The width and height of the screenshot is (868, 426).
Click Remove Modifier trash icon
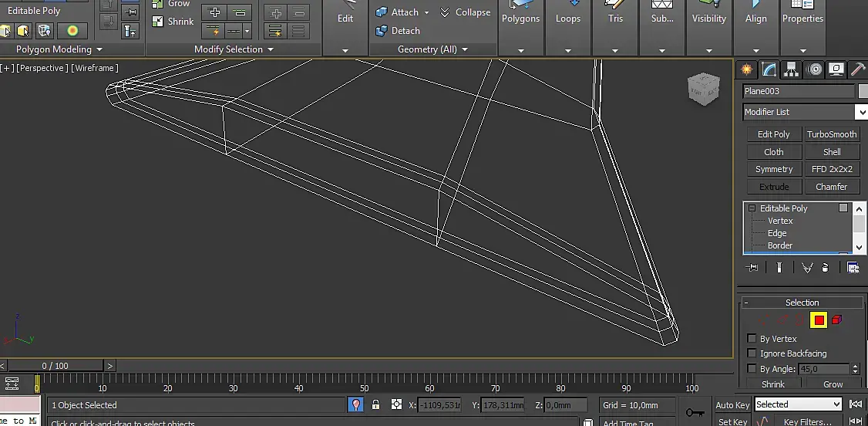(x=826, y=268)
